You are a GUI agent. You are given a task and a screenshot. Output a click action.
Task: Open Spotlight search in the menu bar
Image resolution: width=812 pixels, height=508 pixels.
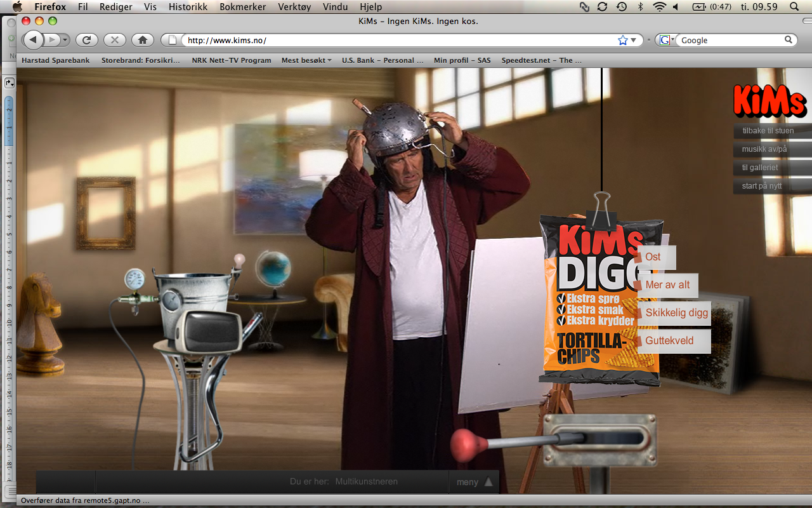794,7
